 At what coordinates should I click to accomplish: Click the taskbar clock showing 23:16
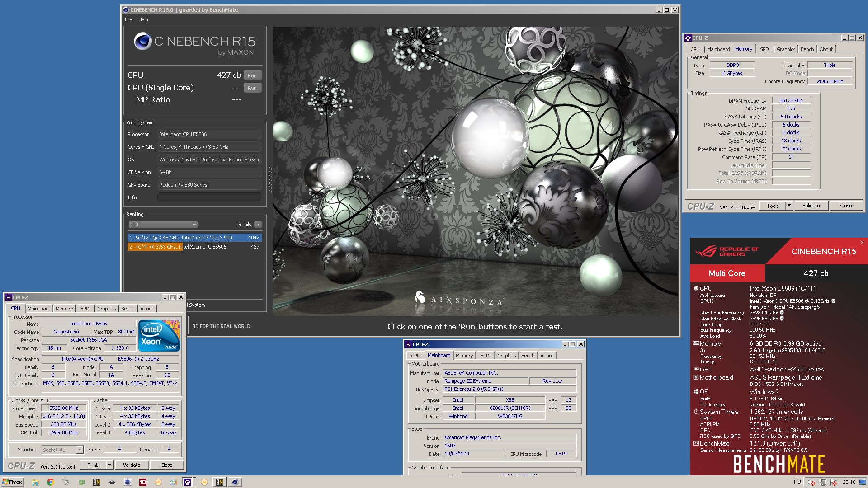[x=849, y=482]
